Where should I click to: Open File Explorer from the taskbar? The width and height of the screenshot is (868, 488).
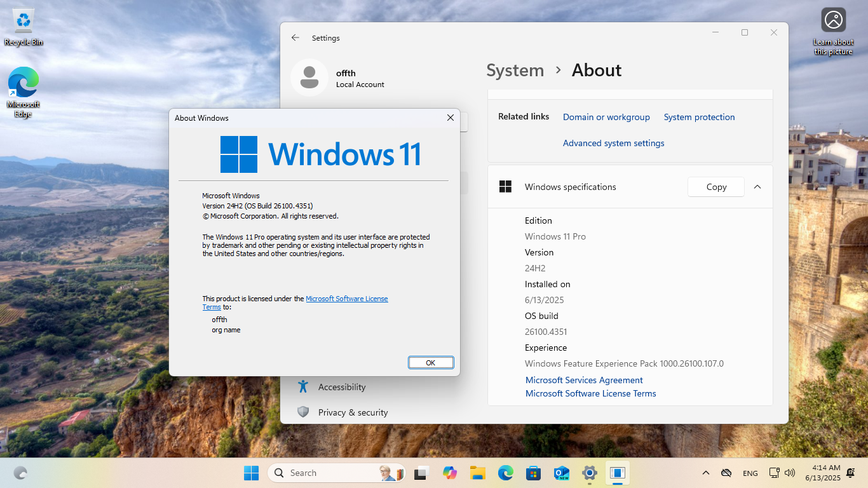point(478,473)
